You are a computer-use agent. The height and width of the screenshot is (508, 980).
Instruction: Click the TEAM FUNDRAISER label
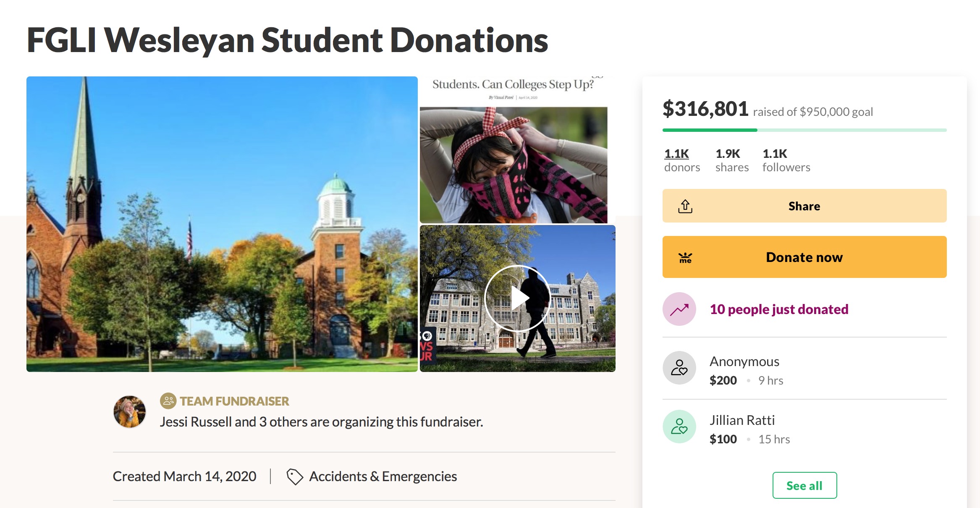[x=234, y=401]
